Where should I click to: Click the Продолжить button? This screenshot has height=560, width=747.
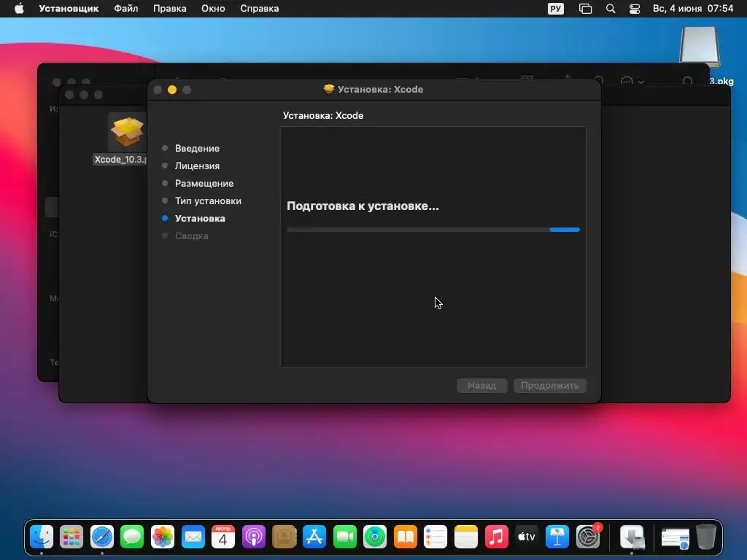click(550, 385)
